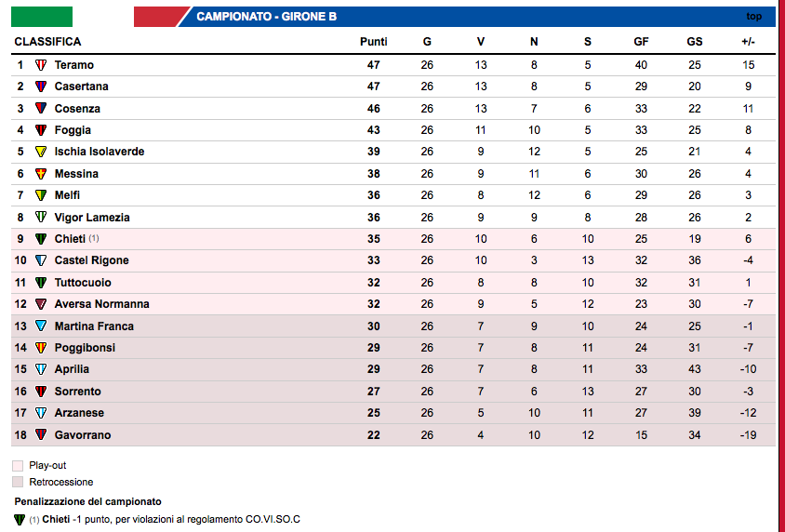Click the Retrocessione legend color swatch
The image size is (785, 532).
[19, 482]
